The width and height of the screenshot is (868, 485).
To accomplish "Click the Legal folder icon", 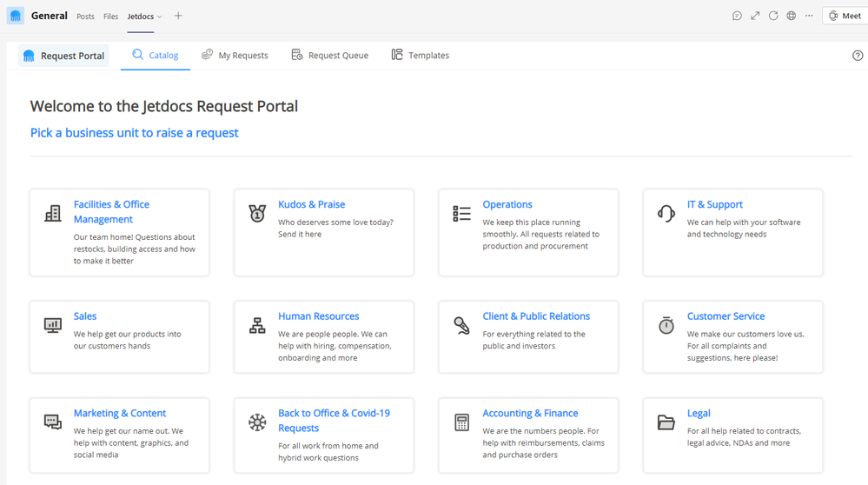I will tap(666, 422).
